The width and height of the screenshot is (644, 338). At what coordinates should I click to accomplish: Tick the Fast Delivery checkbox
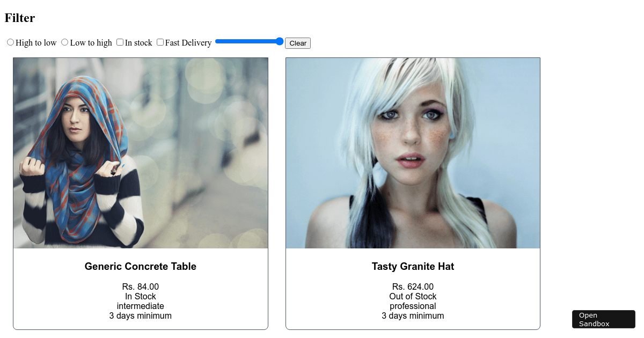point(160,42)
